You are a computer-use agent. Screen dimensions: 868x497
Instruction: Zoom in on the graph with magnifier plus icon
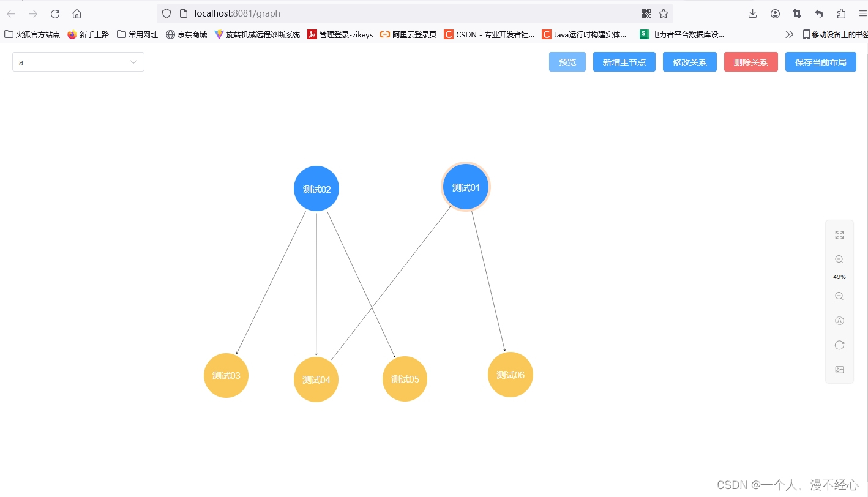(839, 259)
